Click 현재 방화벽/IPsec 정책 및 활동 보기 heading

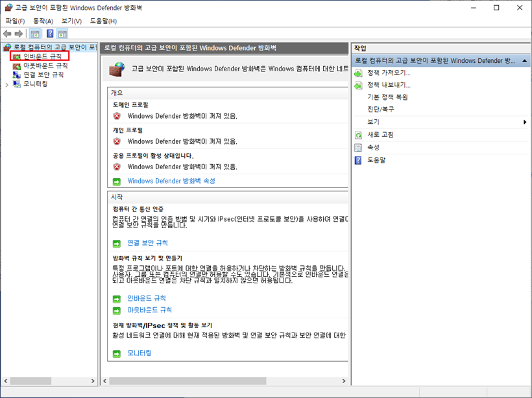point(162,325)
